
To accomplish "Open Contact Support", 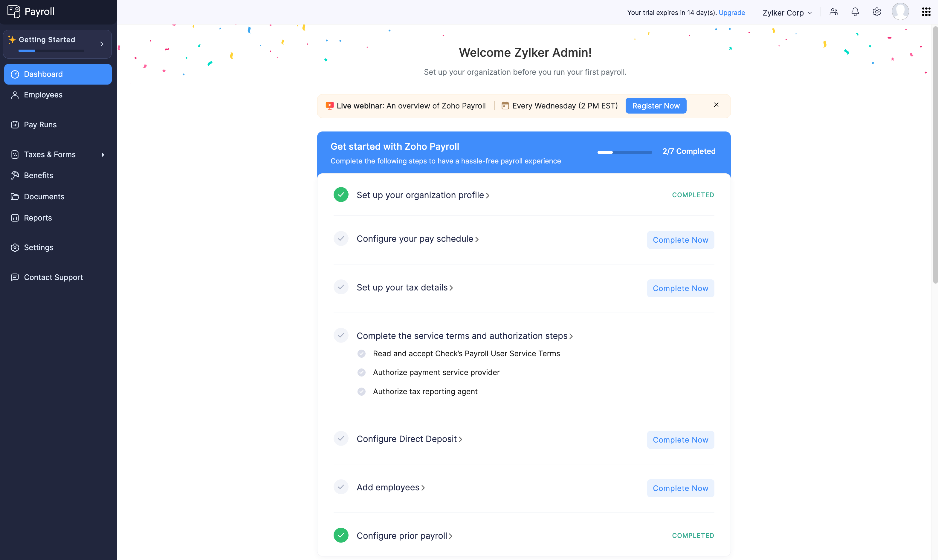I will tap(53, 277).
